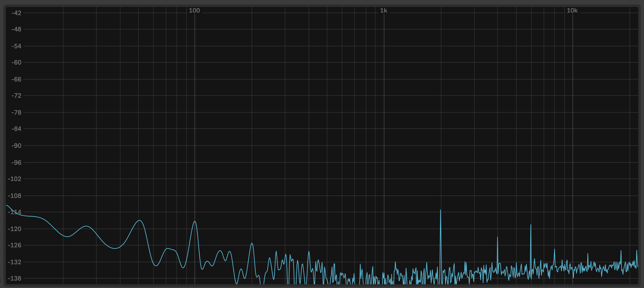Click the -54 dB scale label
Viewport: 644px width, 288px height.
pyautogui.click(x=16, y=46)
